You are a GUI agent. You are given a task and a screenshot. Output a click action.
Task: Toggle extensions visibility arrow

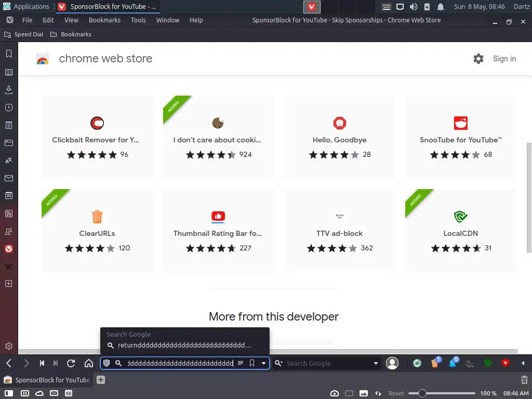[x=523, y=363]
